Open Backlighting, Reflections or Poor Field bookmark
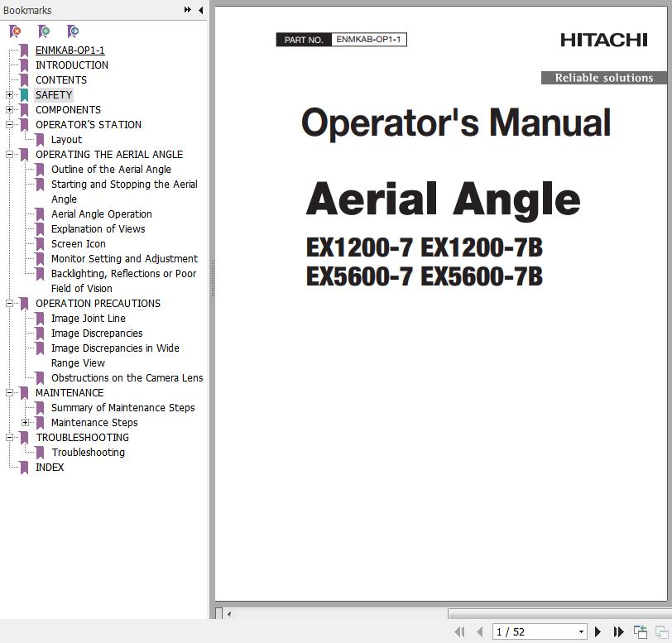The width and height of the screenshot is (672, 643). 123,281
